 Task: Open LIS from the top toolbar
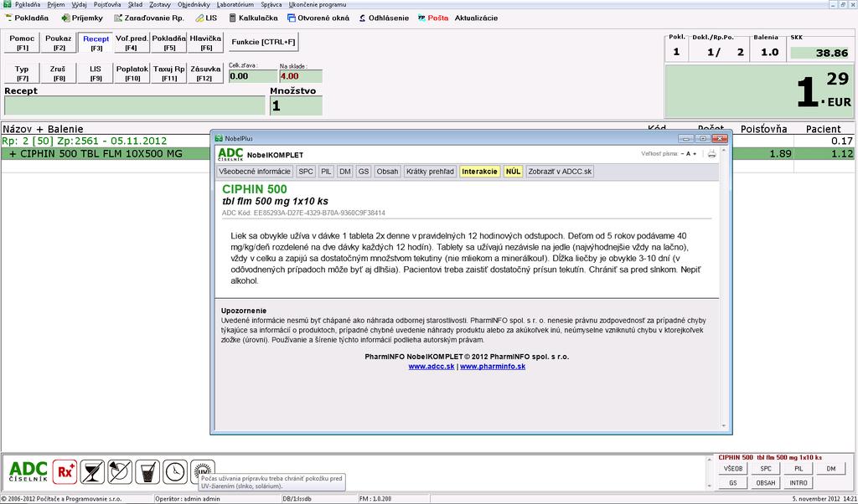click(206, 18)
